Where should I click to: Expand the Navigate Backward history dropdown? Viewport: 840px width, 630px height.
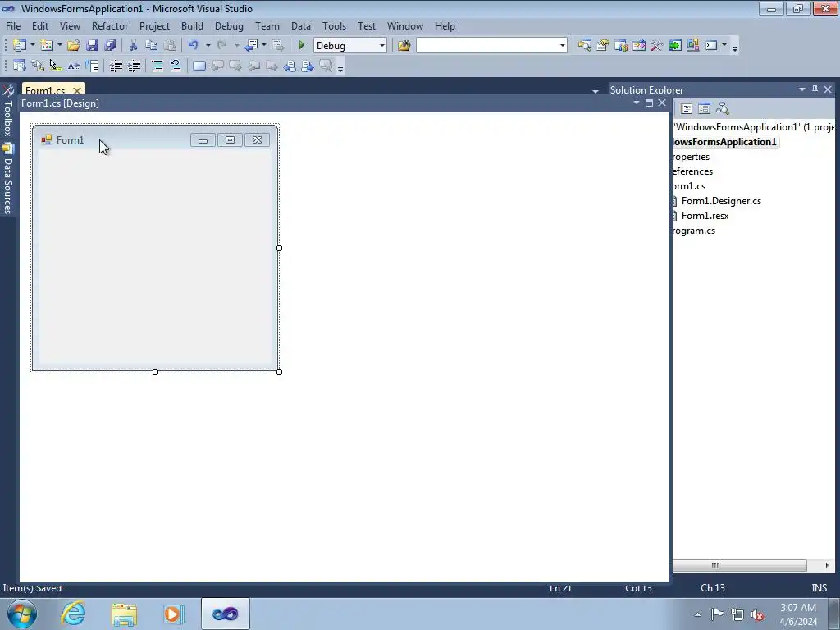(264, 46)
